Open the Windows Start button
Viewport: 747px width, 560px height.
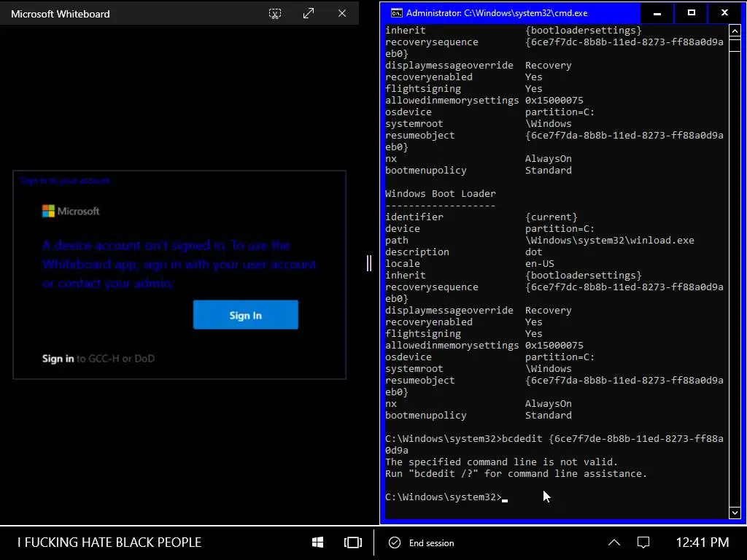pos(318,542)
